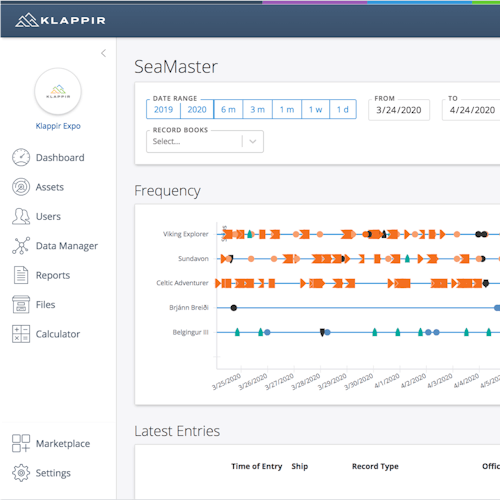Set date range to 1 m
Image resolution: width=500 pixels, height=500 pixels.
[x=287, y=109]
